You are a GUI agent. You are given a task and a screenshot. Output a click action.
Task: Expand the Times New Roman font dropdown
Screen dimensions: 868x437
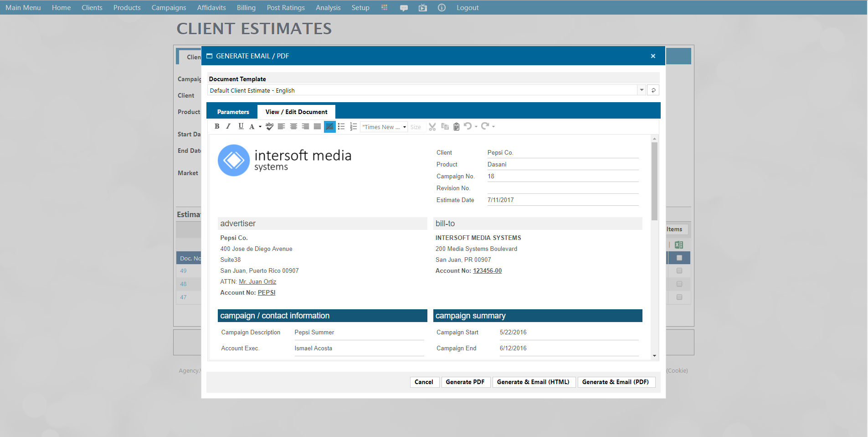point(404,127)
